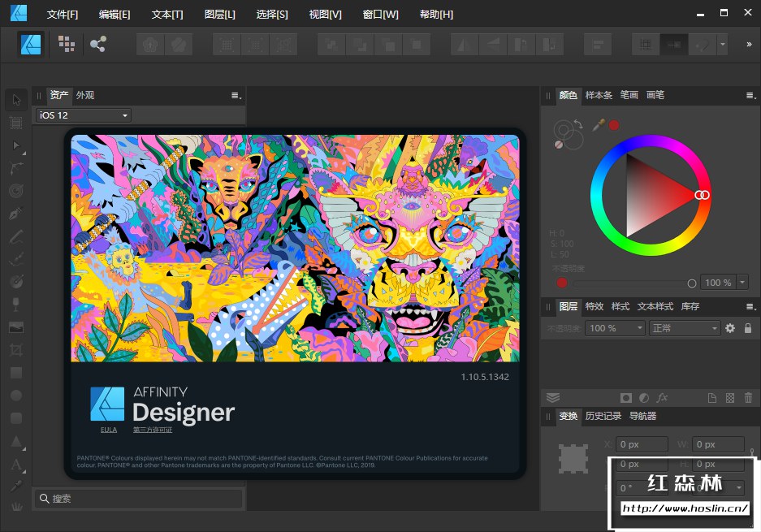Switch to the Export persona
Screen dimensions: 761x532
(x=98, y=44)
